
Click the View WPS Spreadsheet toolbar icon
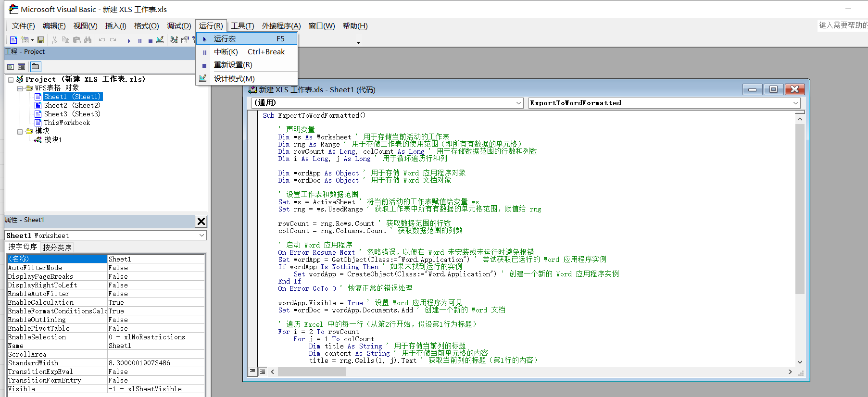click(13, 40)
